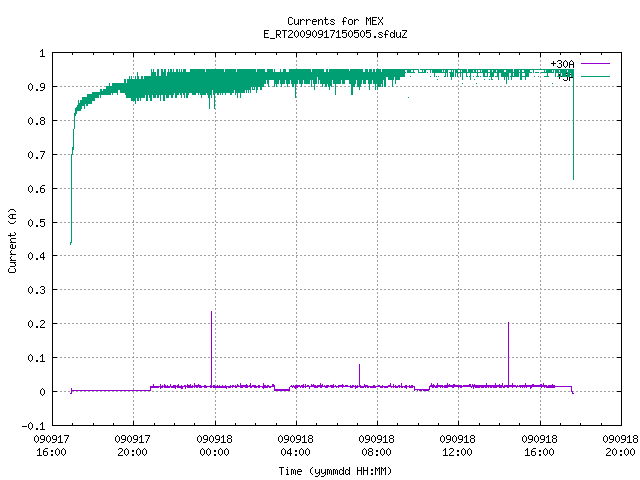
Task: Click the y-axis tick label -0.1
Action: 33,426
